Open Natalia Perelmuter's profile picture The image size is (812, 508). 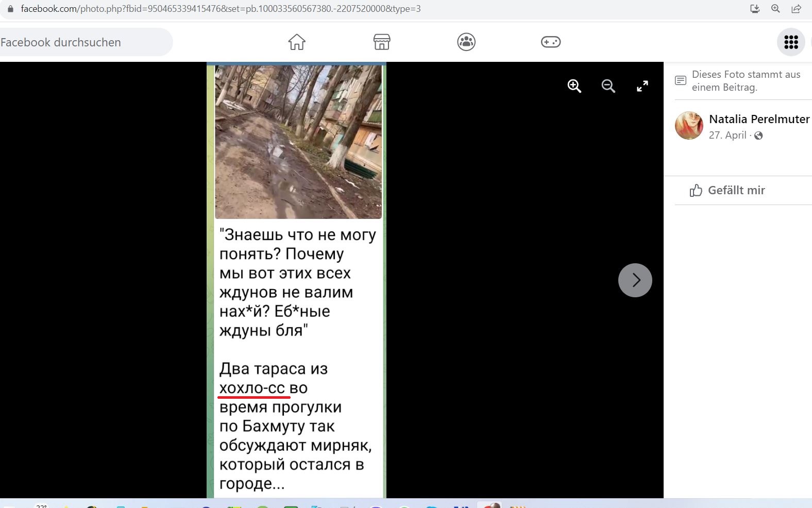(689, 125)
